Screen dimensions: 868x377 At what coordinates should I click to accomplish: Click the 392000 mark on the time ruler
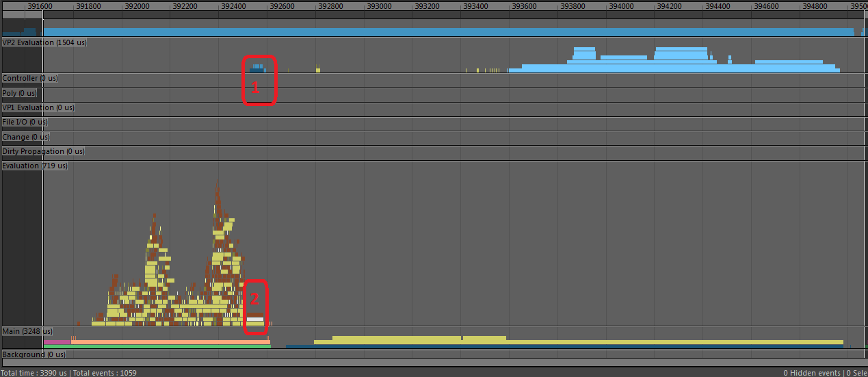tap(137, 6)
